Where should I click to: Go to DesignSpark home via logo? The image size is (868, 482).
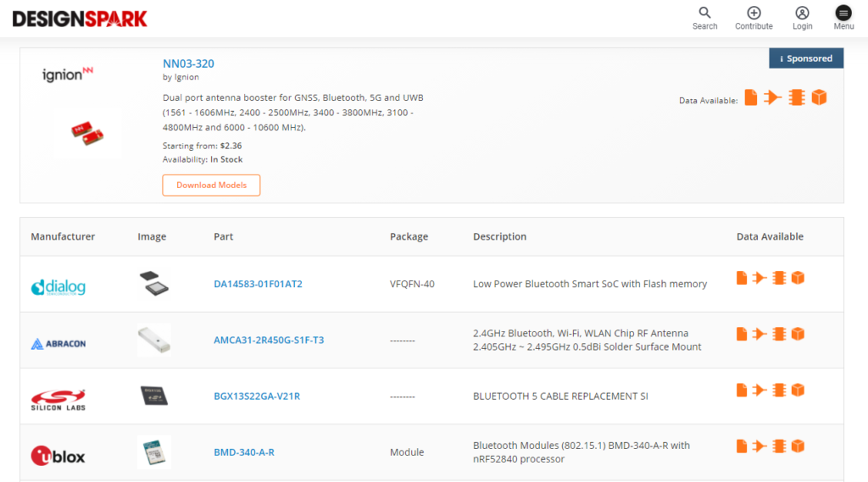coord(80,19)
